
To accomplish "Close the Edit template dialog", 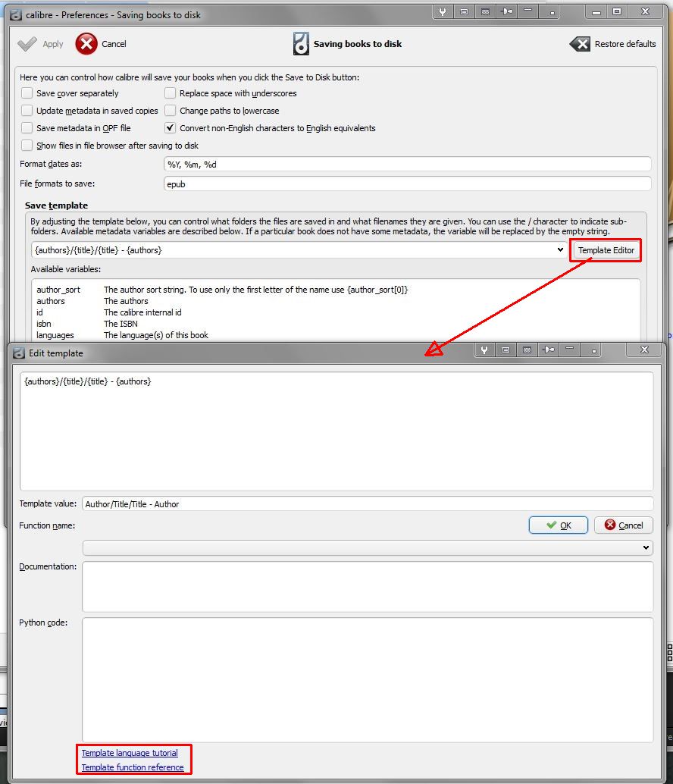I will pyautogui.click(x=644, y=350).
